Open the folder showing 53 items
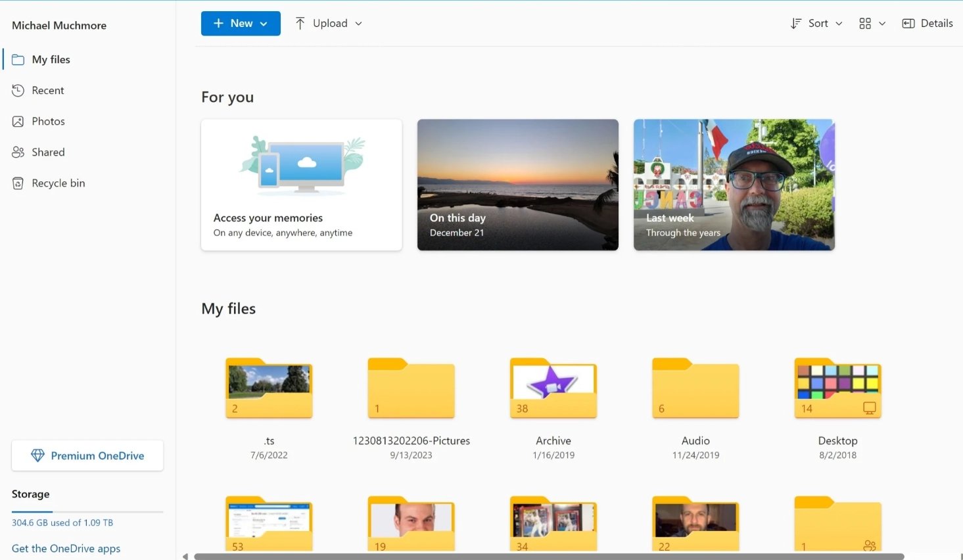The width and height of the screenshot is (963, 560). [x=269, y=524]
